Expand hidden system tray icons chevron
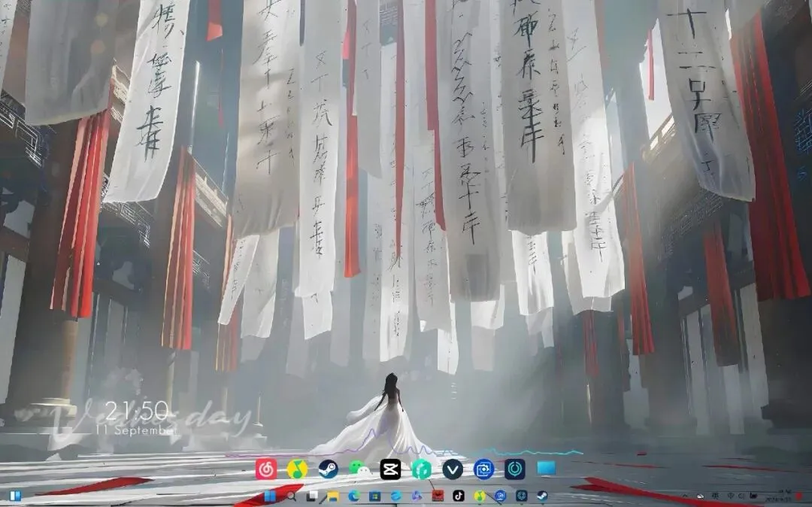 [685, 496]
